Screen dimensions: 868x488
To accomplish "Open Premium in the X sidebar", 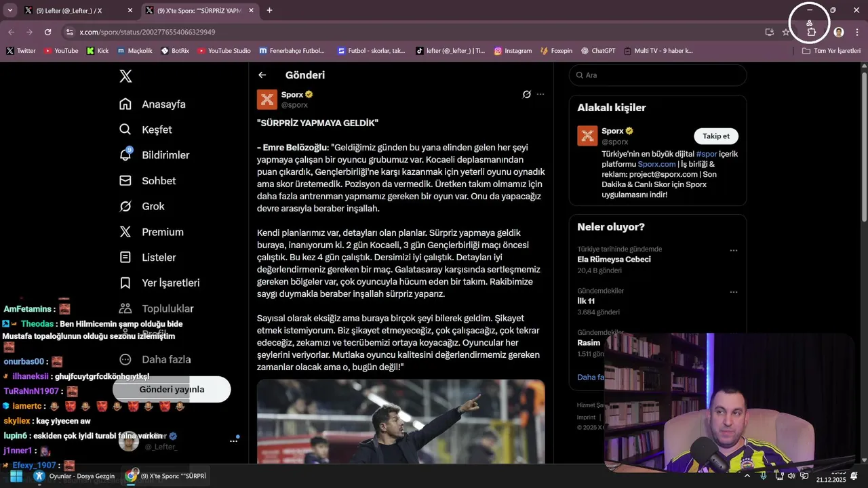I will [x=152, y=232].
